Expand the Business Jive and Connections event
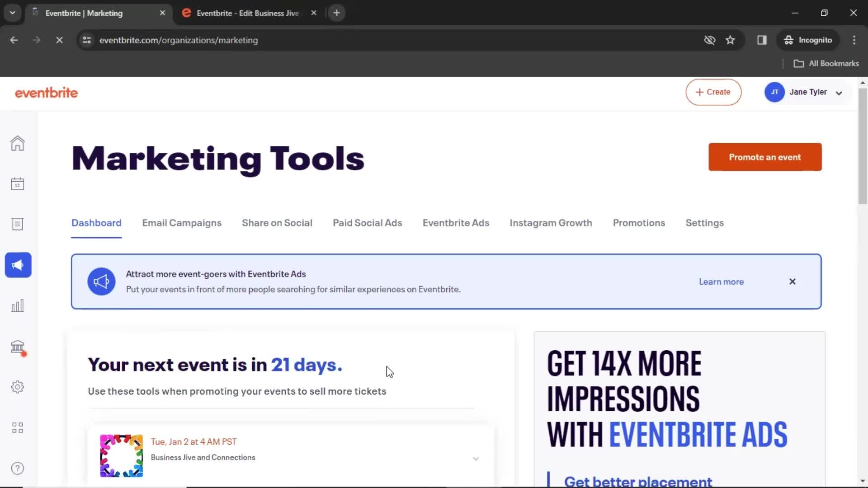The image size is (868, 488). tap(476, 459)
